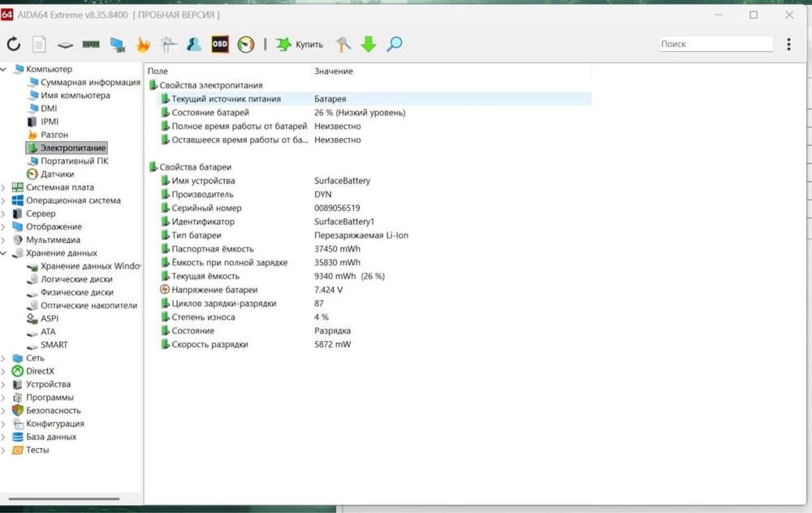Image resolution: width=812 pixels, height=513 pixels.
Task: Open the OSD panel toolbar icon
Action: coord(219,45)
